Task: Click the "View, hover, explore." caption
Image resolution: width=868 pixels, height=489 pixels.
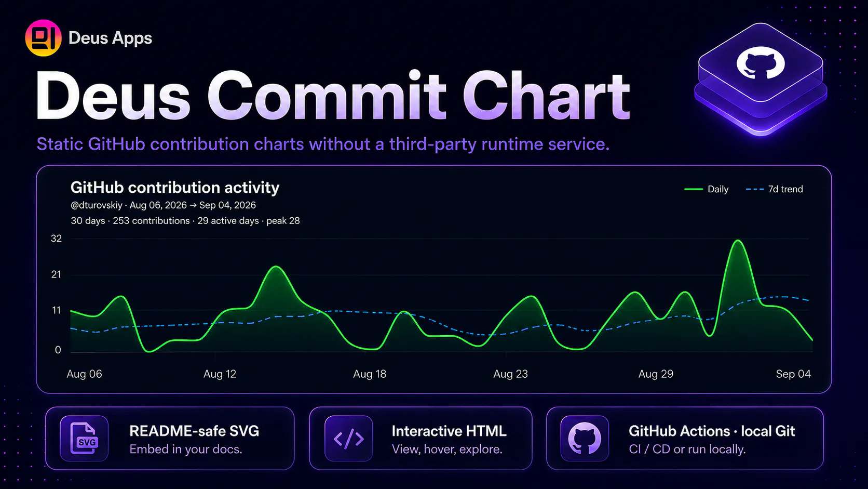Action: click(447, 450)
